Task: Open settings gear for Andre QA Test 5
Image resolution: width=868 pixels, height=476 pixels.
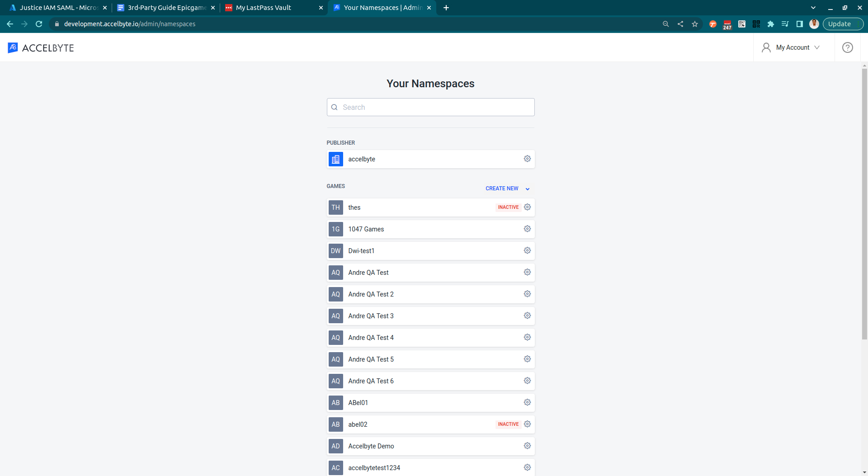Action: coord(527,359)
